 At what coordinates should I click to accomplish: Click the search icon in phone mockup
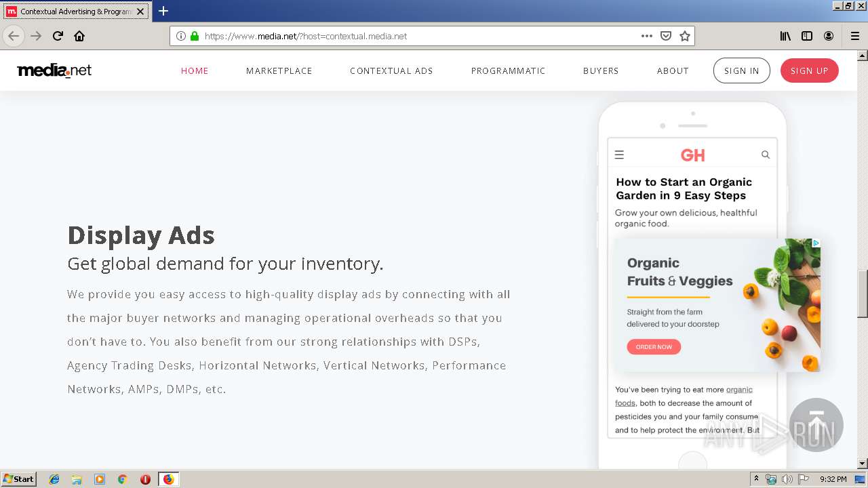[766, 155]
